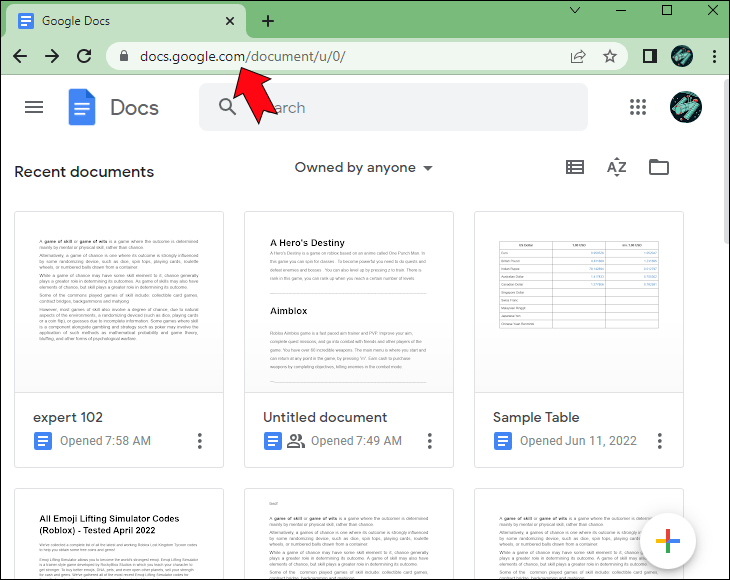
Task: View site information lock icon
Action: tap(123, 56)
